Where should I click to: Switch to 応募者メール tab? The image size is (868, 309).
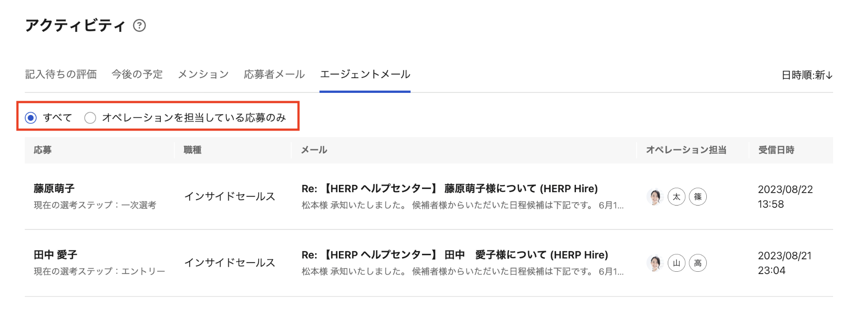[x=274, y=74]
